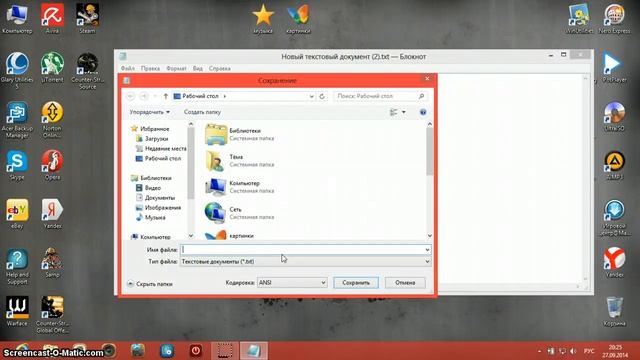Launch the Warface desktop shortcut

(17, 311)
